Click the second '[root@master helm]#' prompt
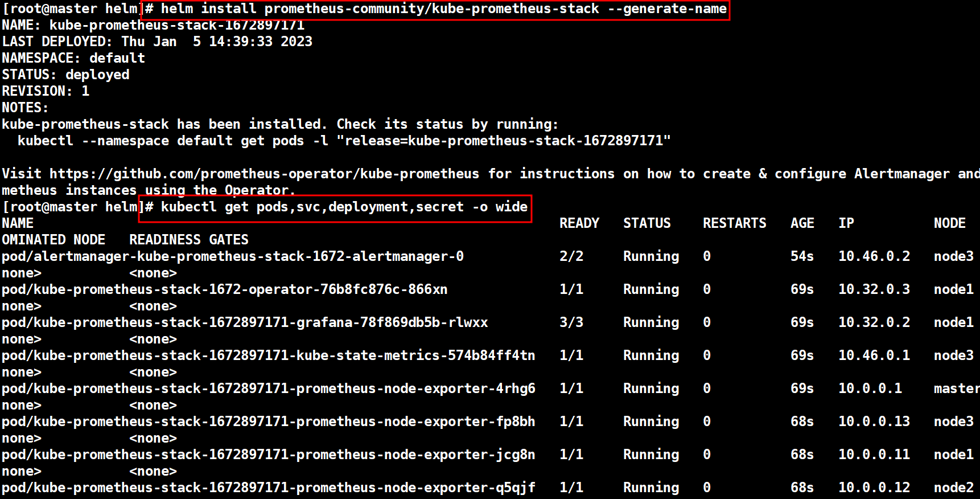The image size is (980, 499). tap(77, 207)
